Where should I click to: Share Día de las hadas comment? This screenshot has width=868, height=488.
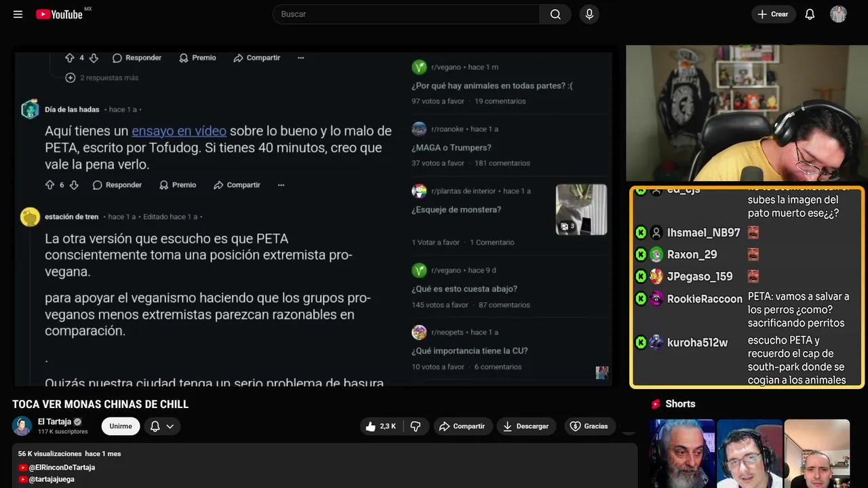tap(237, 185)
